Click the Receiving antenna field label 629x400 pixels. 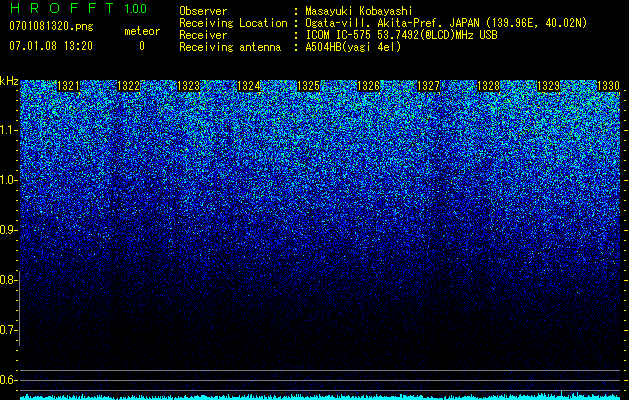click(230, 47)
